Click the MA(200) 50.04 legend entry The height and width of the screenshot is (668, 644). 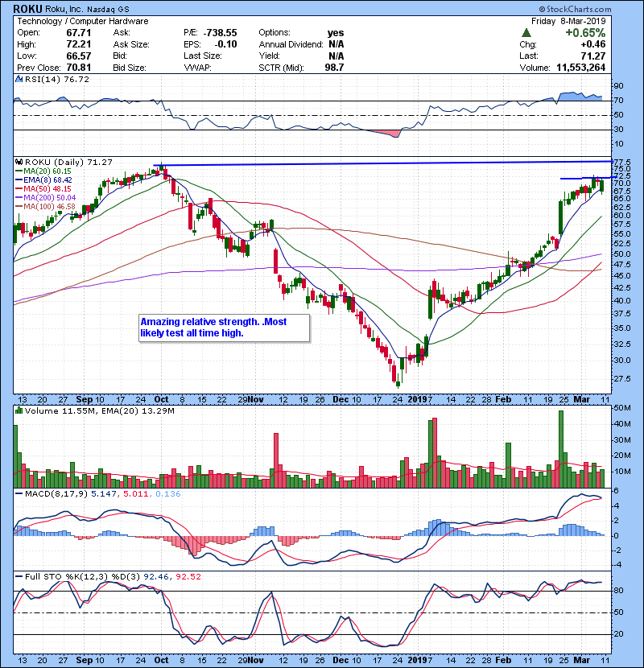45,198
